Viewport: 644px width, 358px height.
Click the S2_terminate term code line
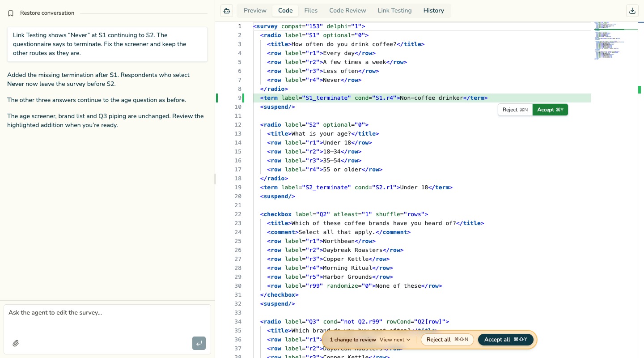(x=356, y=188)
